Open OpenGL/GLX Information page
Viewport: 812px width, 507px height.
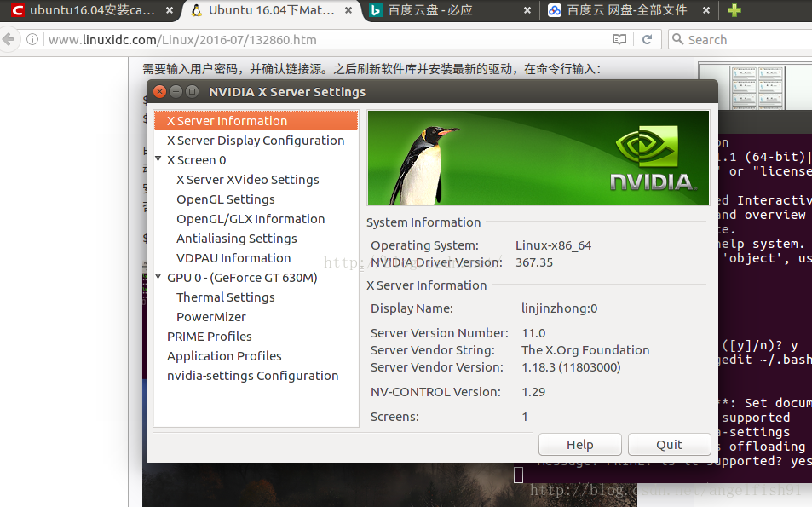(x=251, y=219)
